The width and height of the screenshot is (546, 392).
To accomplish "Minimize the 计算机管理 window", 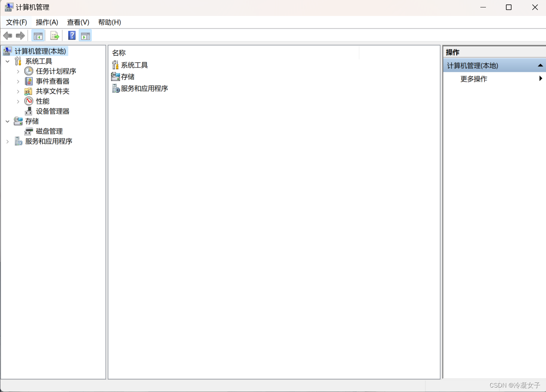I will (x=483, y=7).
